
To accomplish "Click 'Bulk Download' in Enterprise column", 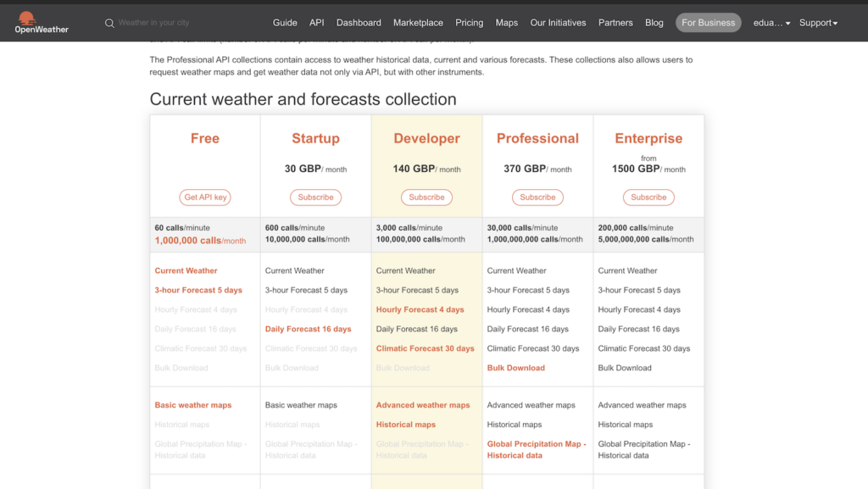I will point(625,368).
